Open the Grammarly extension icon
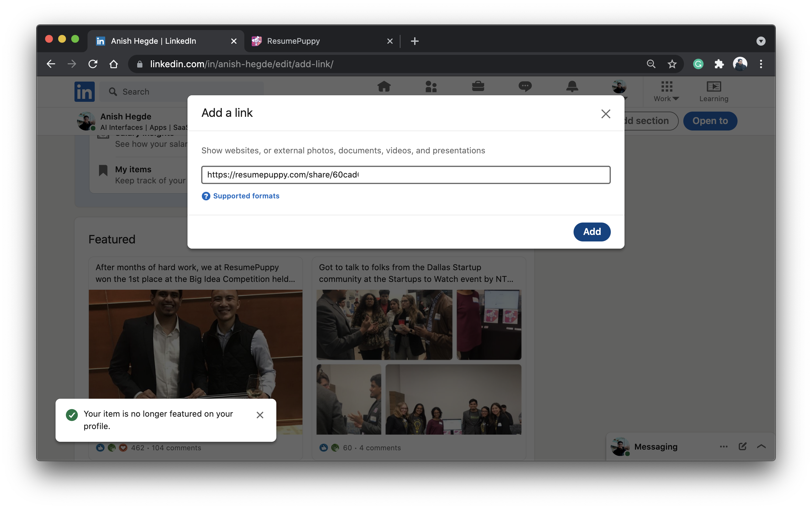 tap(698, 64)
